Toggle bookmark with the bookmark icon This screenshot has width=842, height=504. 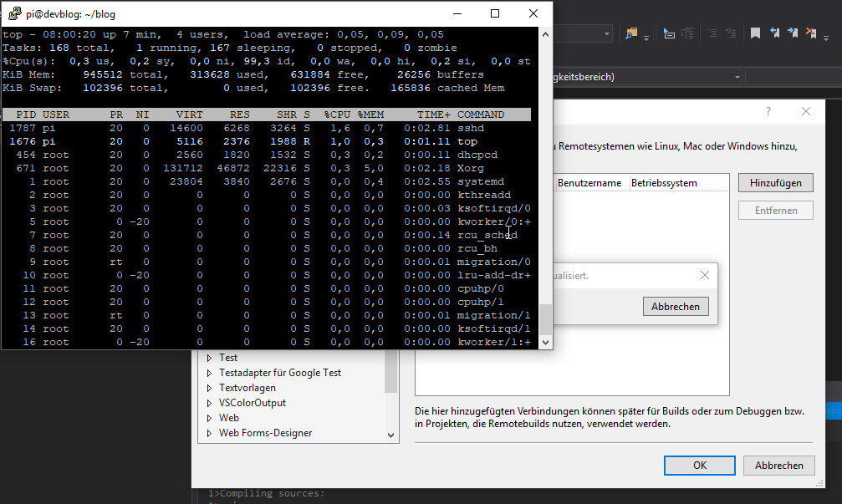(x=755, y=33)
